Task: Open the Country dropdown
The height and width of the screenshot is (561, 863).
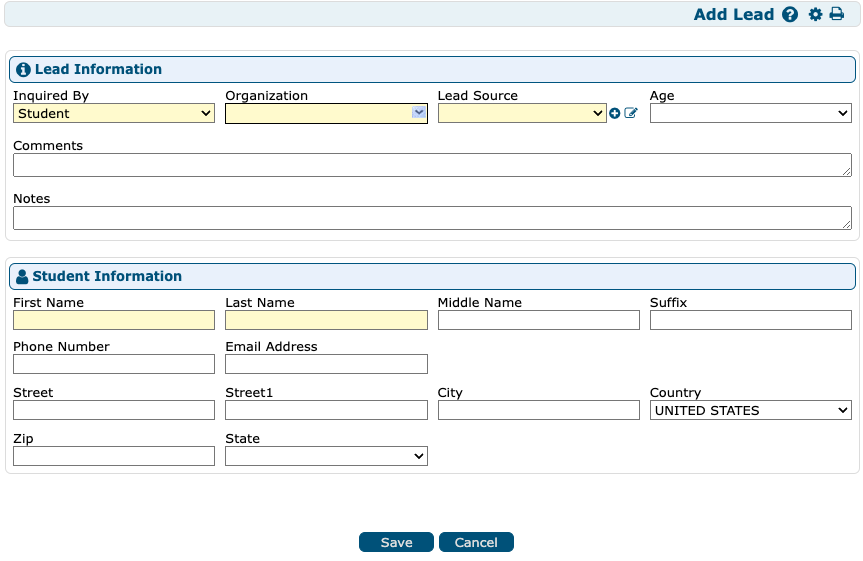Action: tap(750, 410)
